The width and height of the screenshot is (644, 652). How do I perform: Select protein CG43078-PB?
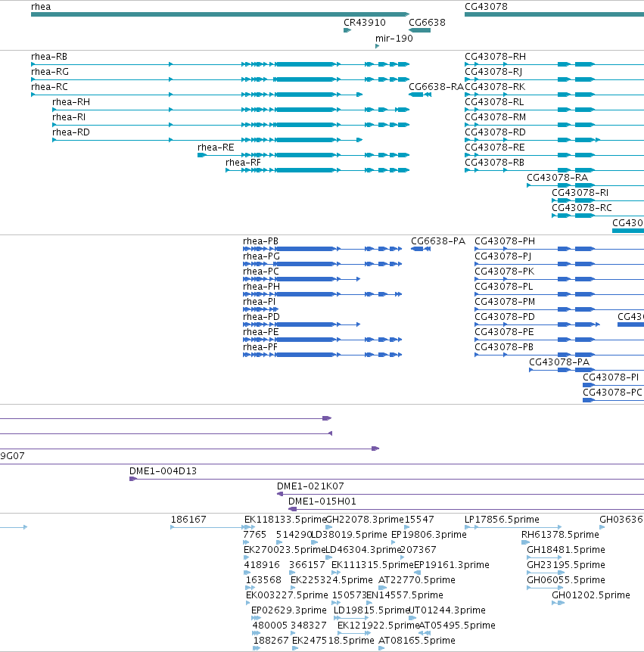click(559, 355)
